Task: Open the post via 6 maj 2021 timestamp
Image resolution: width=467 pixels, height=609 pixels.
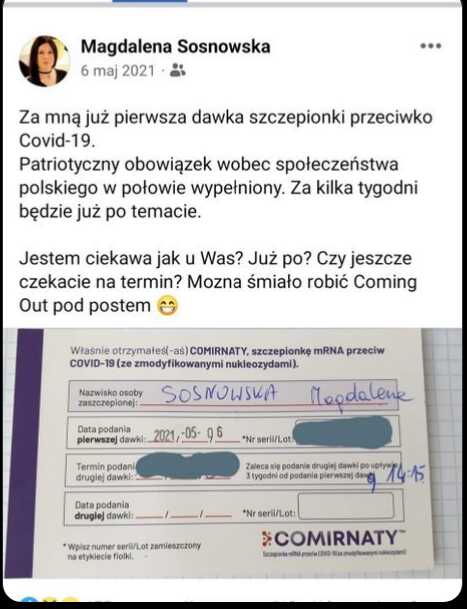Action: [x=117, y=71]
